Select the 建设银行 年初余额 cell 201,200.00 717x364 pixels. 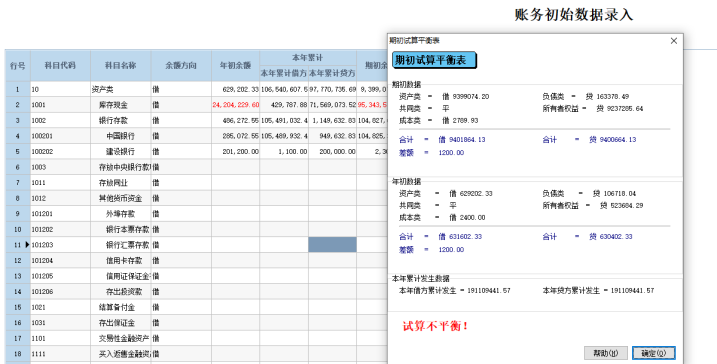tap(235, 152)
